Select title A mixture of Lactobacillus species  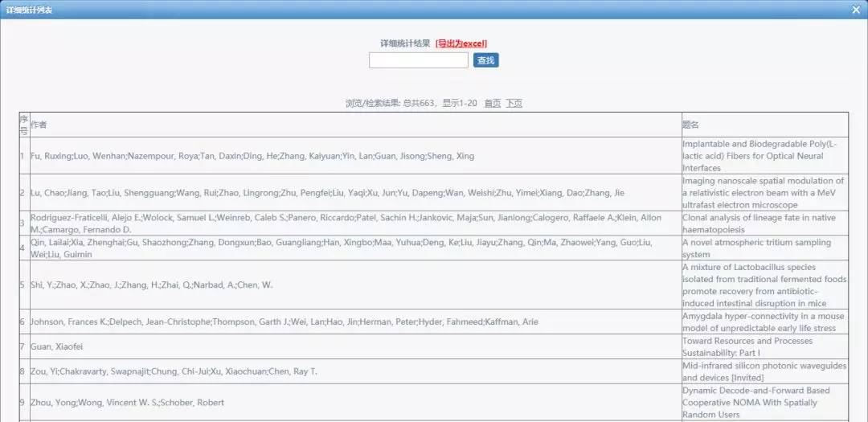tap(764, 285)
